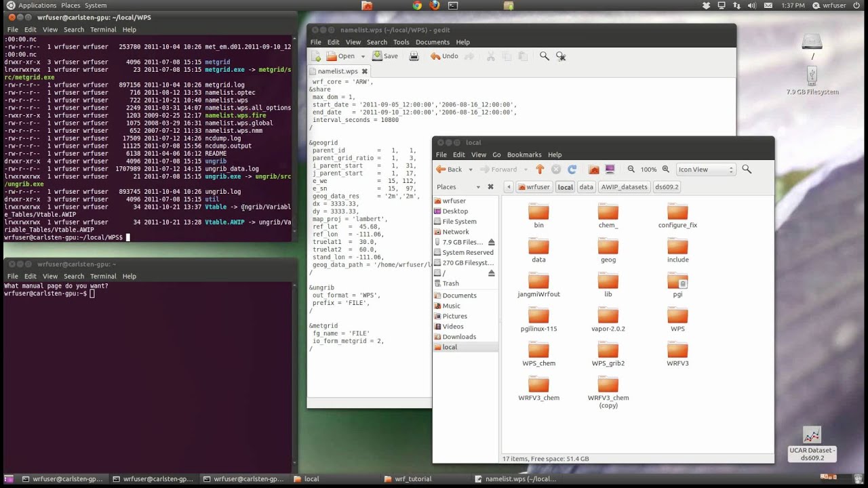Click the Paste icon in gedit toolbar
868x488 pixels.
click(523, 56)
